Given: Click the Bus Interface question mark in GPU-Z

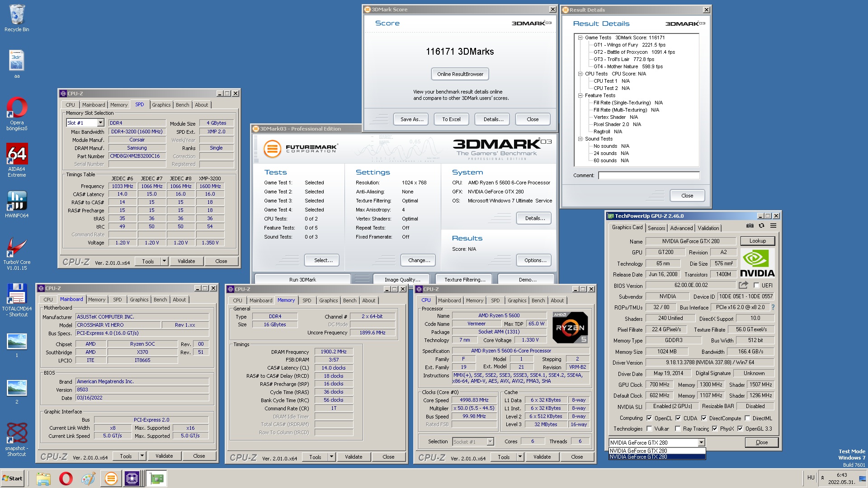Looking at the screenshot, I should (x=773, y=307).
